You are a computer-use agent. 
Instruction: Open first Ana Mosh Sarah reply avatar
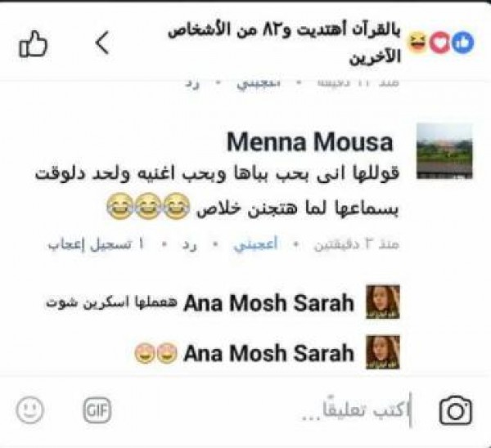coord(383,302)
